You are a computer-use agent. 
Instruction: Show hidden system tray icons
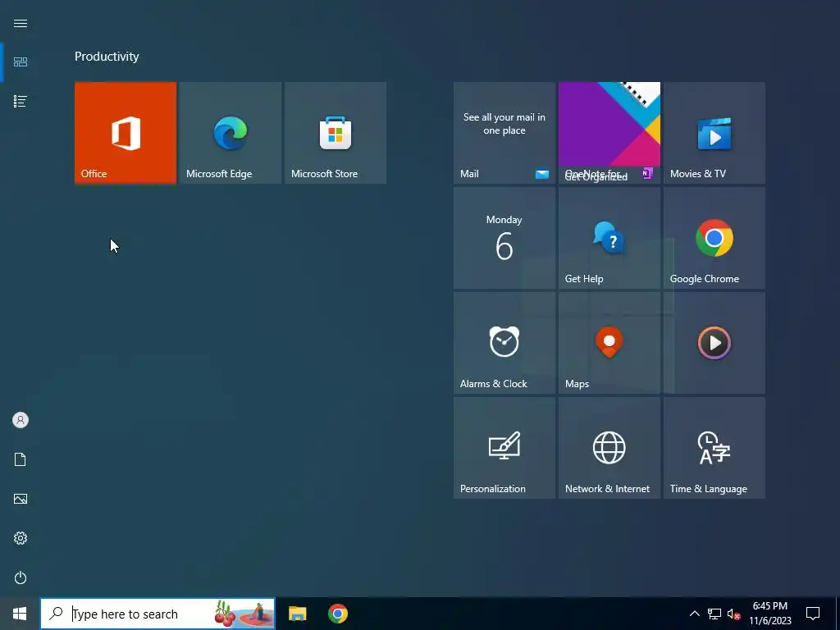694,614
